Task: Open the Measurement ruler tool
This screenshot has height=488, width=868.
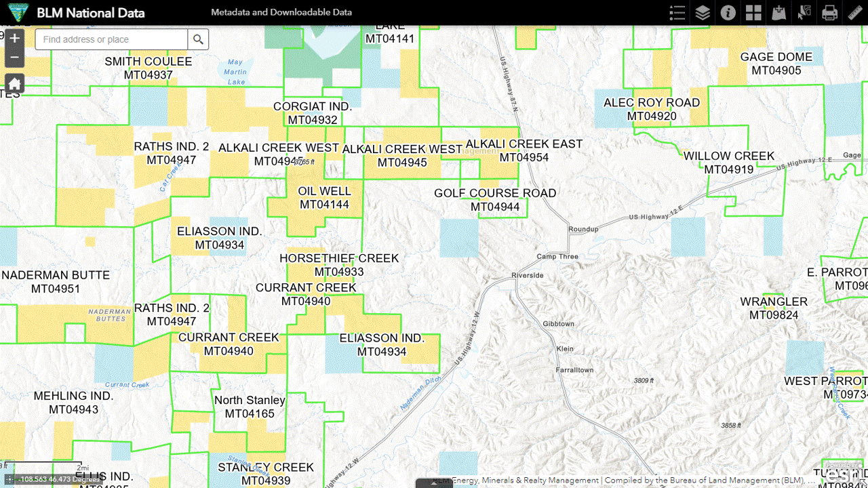Action: 854,13
